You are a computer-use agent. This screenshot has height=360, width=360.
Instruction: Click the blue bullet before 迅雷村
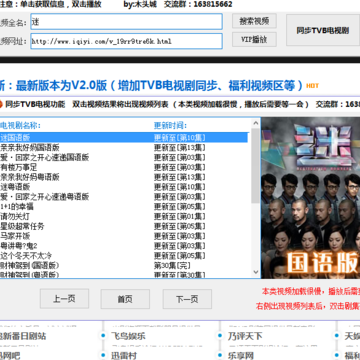pos(103,355)
